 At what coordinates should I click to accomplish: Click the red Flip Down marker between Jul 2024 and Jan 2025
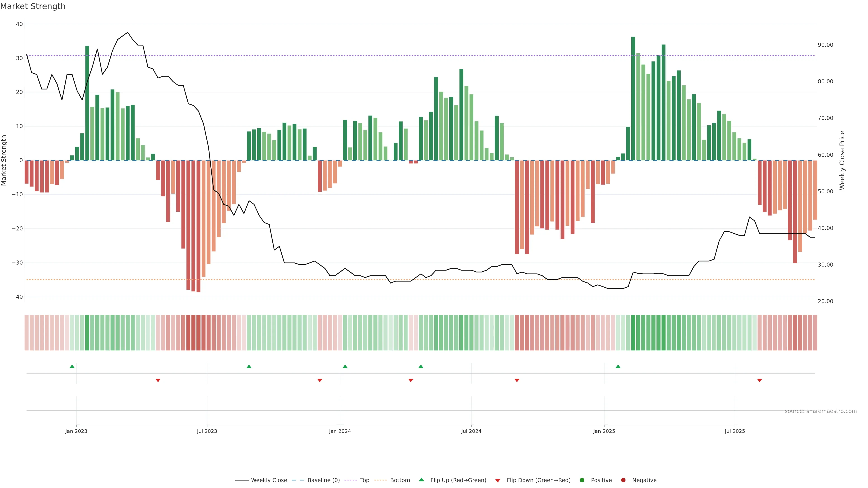coord(517,380)
